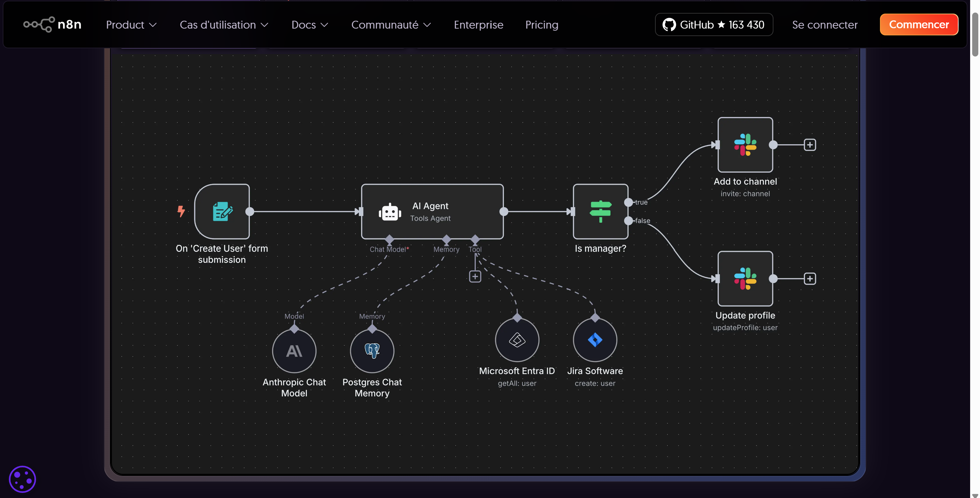Select the Is manager? signpost node
This screenshot has height=498, width=980.
(600, 212)
